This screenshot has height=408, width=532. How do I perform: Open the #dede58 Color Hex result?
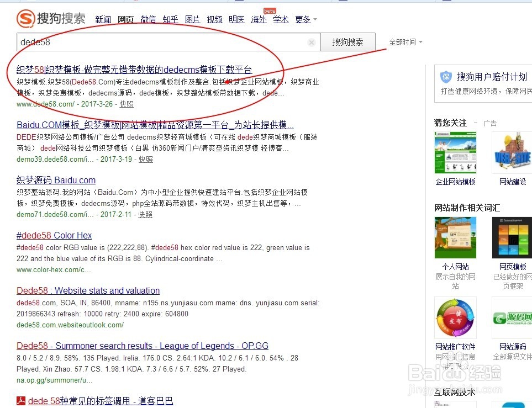pyautogui.click(x=54, y=235)
